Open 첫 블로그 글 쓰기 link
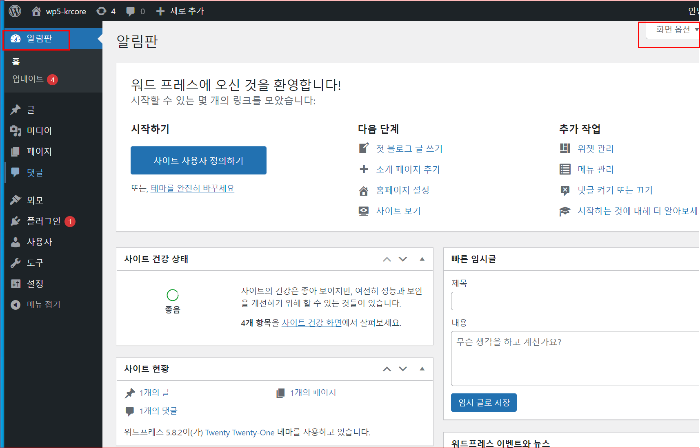This screenshot has width=700, height=448. (x=409, y=149)
